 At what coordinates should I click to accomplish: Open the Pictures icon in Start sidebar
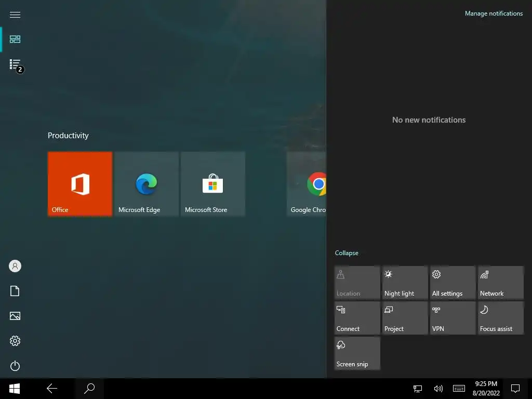[x=15, y=316]
